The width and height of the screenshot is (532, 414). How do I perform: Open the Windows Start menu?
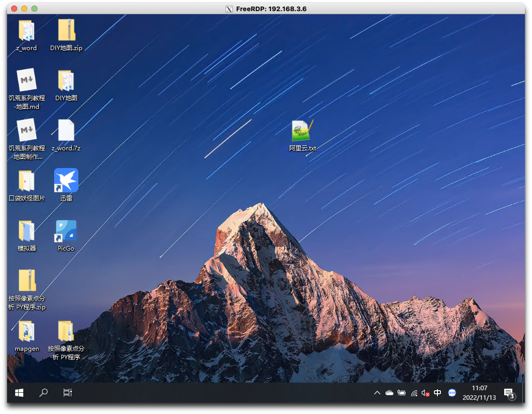[19, 392]
